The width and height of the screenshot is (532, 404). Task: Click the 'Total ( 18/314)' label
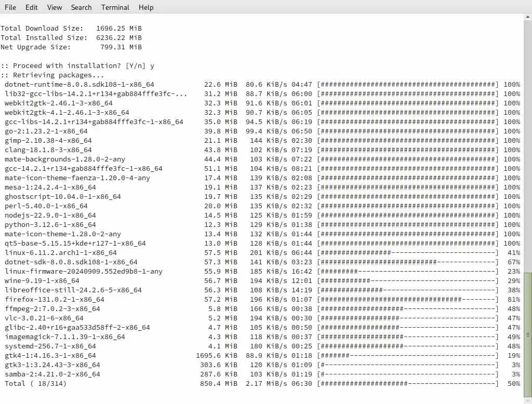click(36, 384)
